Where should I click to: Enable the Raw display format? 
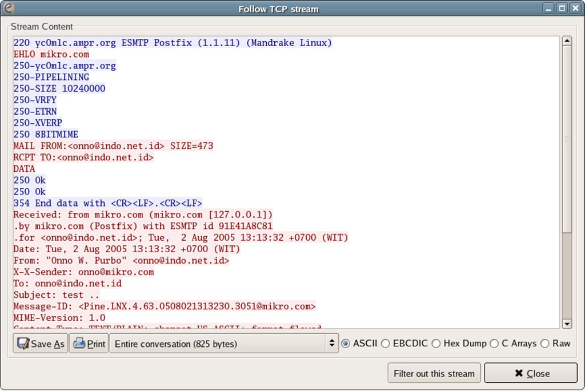coord(545,343)
